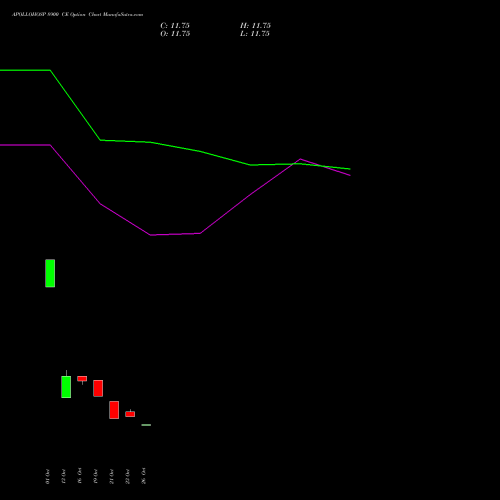Click the red candlestick for 19 Oct
Viewport: 500px width, 500px height.
tap(98, 388)
